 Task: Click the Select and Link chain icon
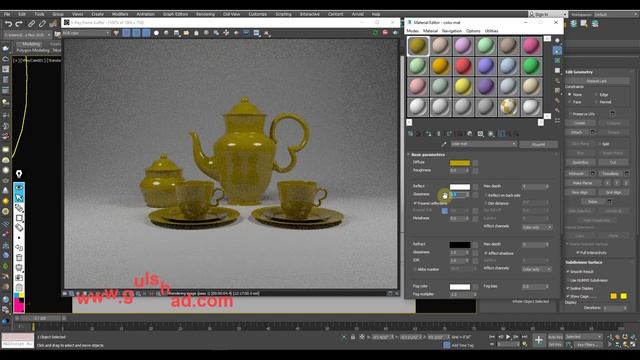pos(31,24)
